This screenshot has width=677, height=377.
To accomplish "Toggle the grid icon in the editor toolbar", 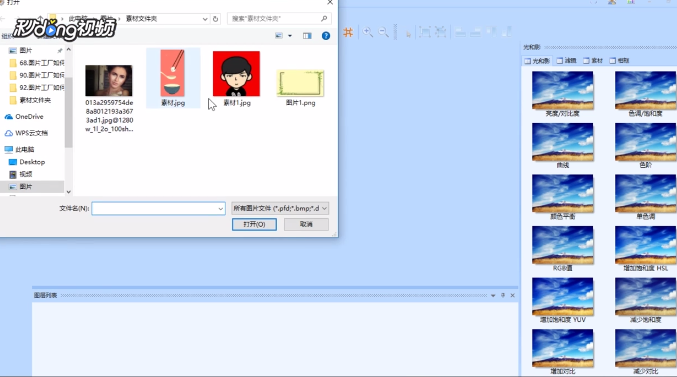I will point(348,32).
